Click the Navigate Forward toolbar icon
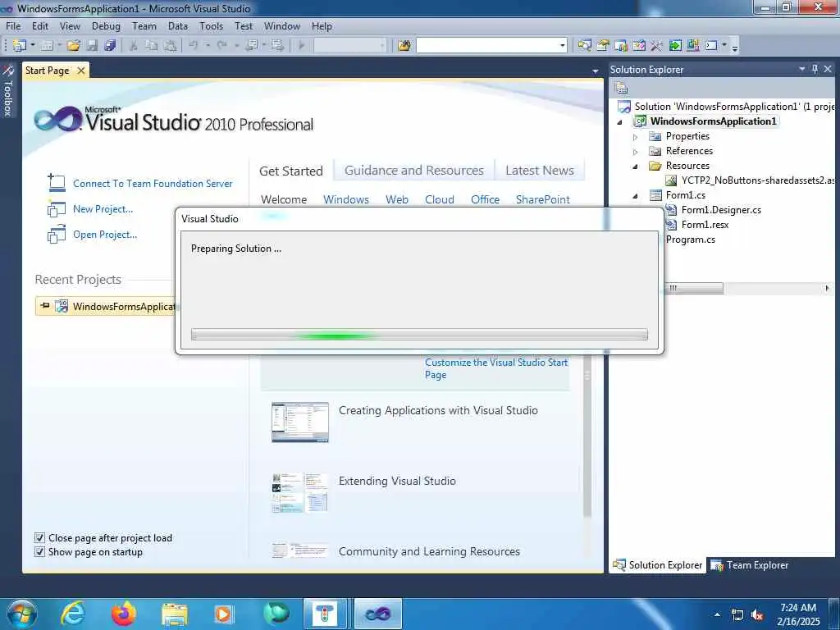This screenshot has width=840, height=630. [x=277, y=46]
